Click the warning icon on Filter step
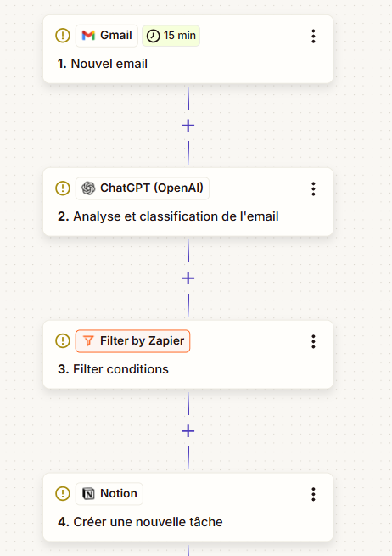The image size is (392, 556). [x=63, y=341]
